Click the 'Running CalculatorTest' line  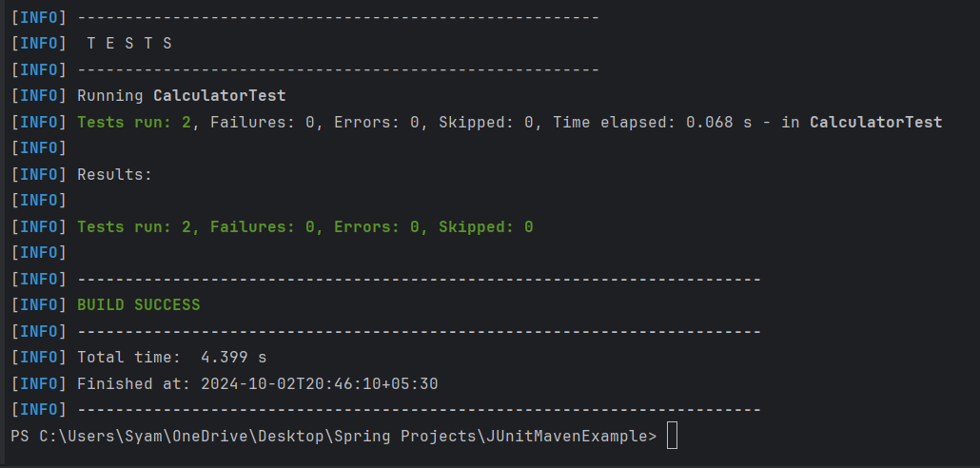[181, 96]
